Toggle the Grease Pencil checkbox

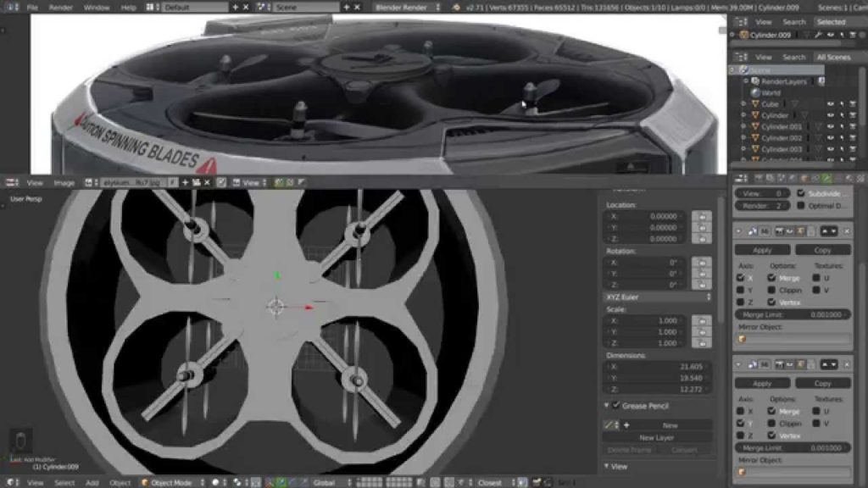(x=615, y=406)
